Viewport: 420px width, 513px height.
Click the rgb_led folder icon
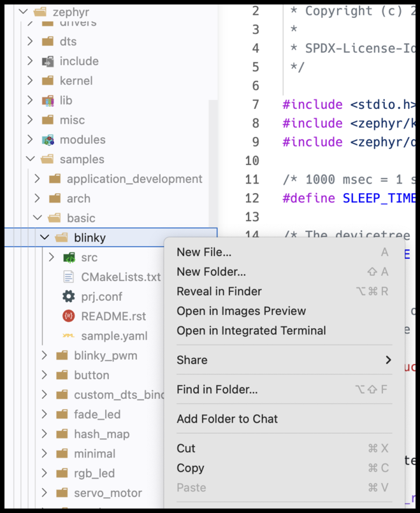62,473
